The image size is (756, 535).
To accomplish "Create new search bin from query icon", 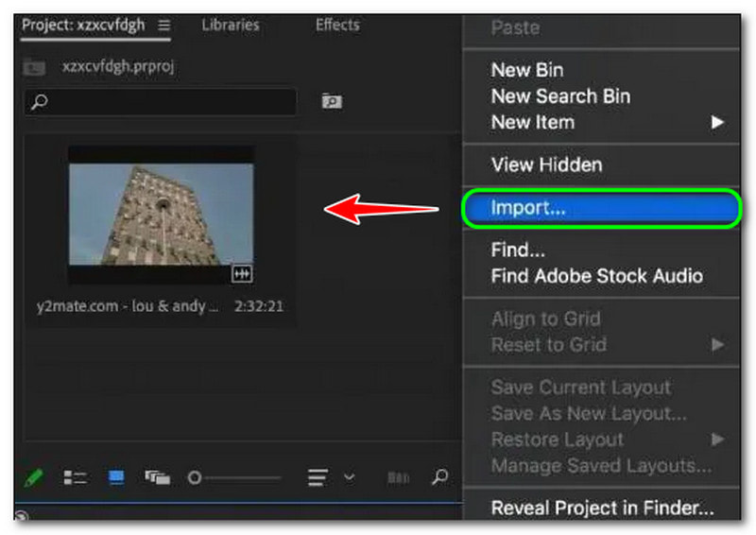I will tap(331, 101).
